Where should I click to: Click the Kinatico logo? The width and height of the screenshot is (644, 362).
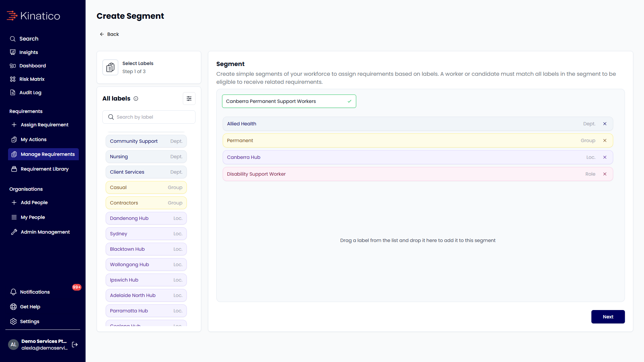(x=33, y=16)
